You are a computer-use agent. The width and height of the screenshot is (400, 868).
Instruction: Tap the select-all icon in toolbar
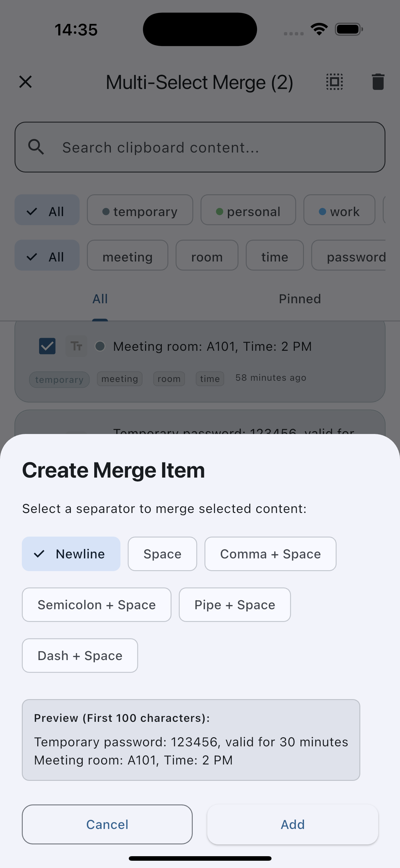(334, 82)
